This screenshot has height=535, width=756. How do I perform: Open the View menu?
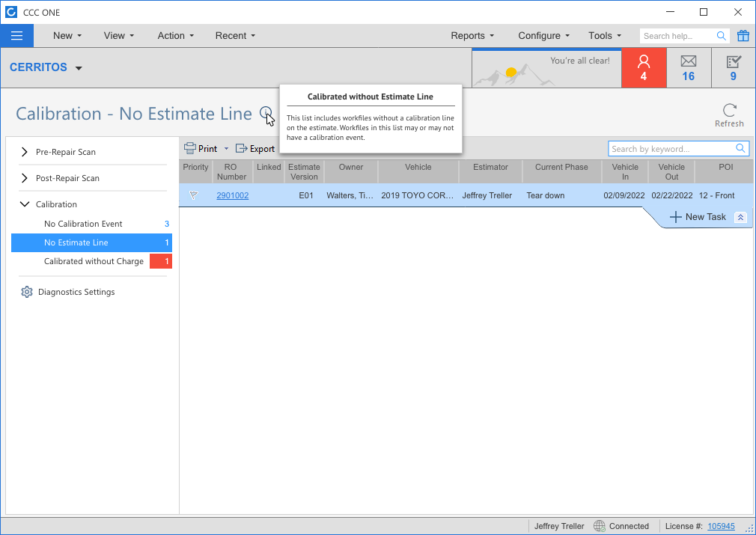[x=118, y=36]
